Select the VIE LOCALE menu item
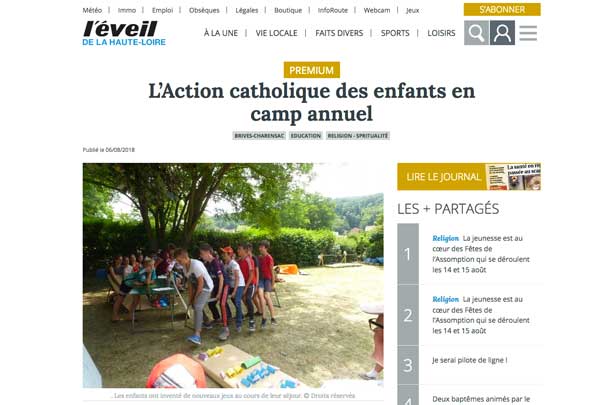The width and height of the screenshot is (600, 405). [276, 33]
